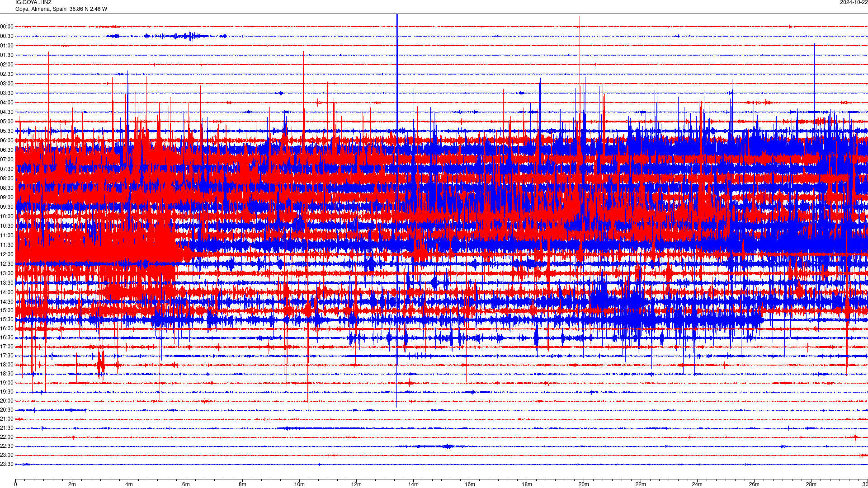Select the 12:30 time row label
This screenshot has height=488, width=868.
7,264
